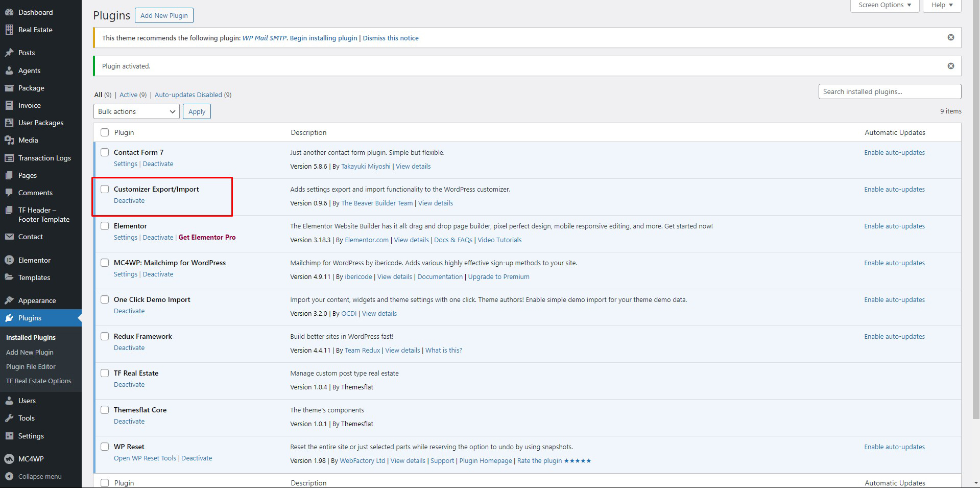
Task: Open TF Real Estate Options submenu item
Action: [39, 381]
